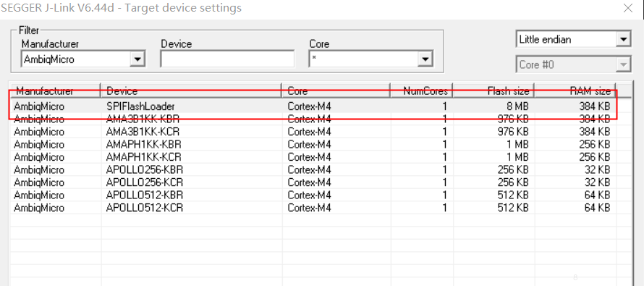Sort by RAM size column header
The width and height of the screenshot is (644, 286).
(575, 91)
